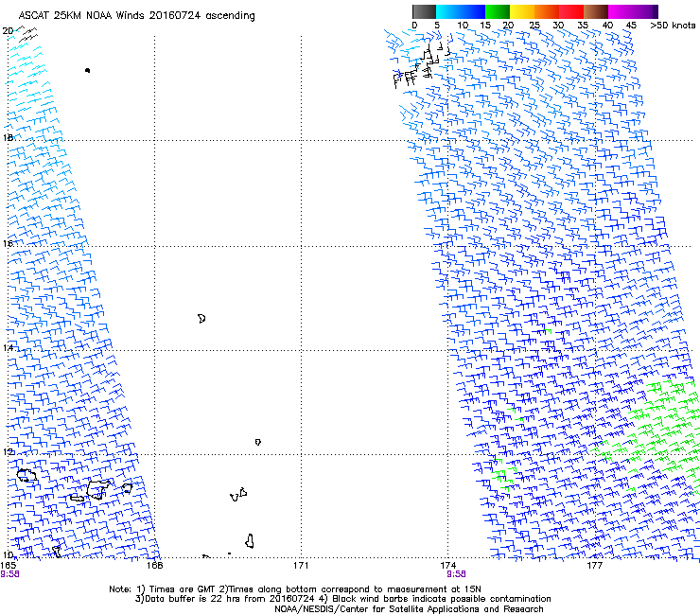700x615 pixels.
Task: Click longitude label '165' on bottom axis
Action: pos(8,566)
